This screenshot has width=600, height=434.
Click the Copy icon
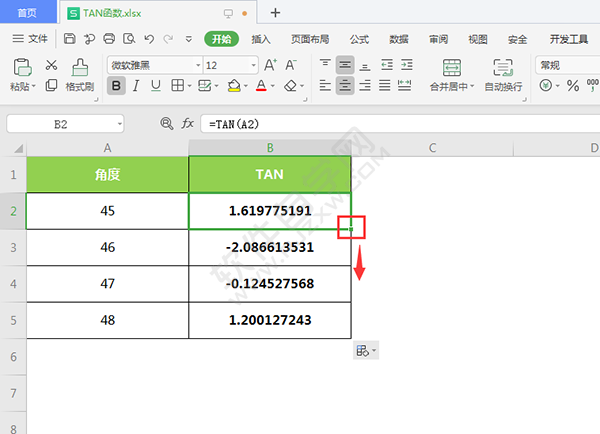click(51, 85)
